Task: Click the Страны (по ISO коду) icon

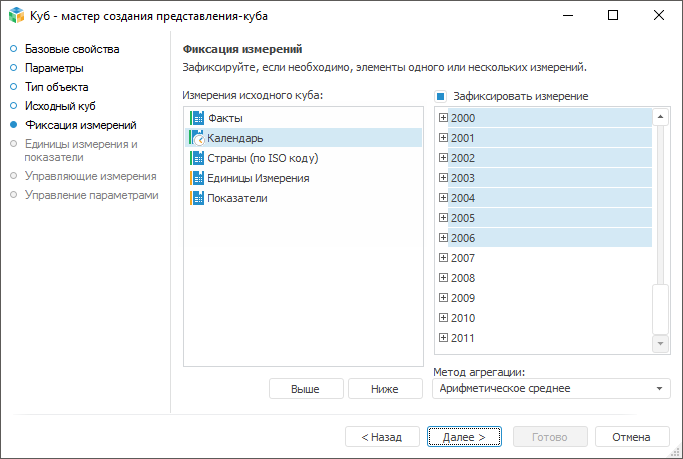Action: [x=196, y=158]
